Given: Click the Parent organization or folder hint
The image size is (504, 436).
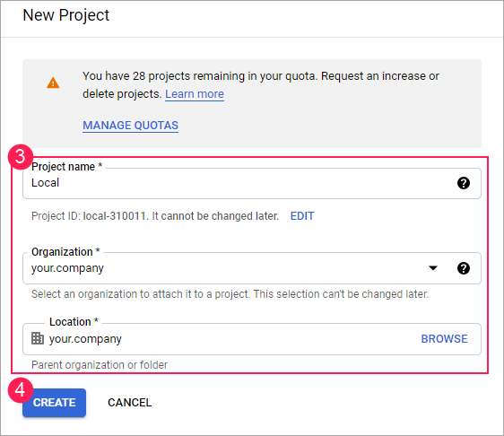Looking at the screenshot, I should (x=100, y=364).
